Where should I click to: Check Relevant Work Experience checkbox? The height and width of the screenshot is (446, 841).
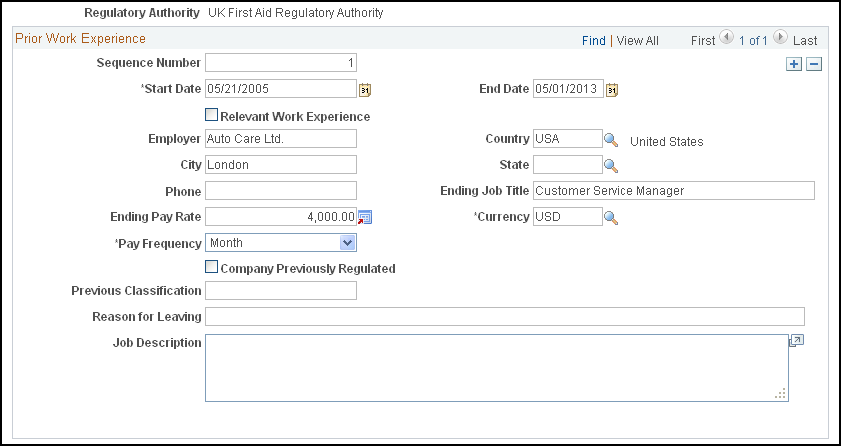[x=212, y=115]
